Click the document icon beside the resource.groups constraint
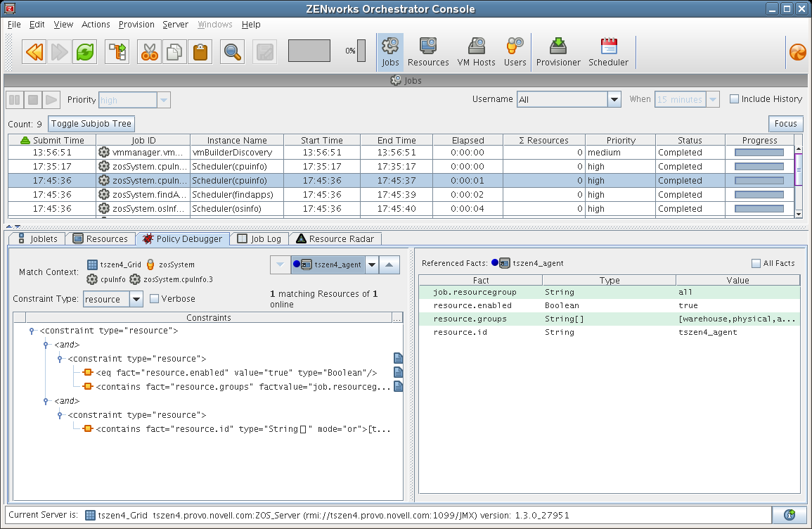The width and height of the screenshot is (812, 529). [398, 386]
